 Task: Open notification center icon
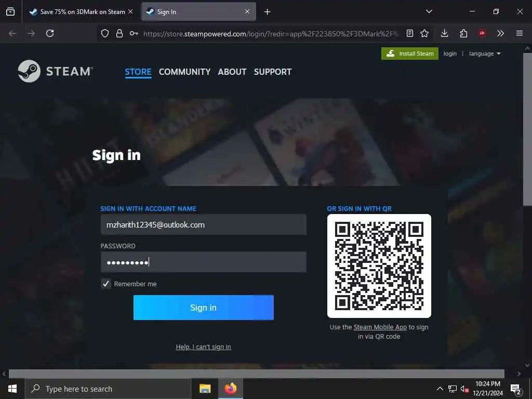pyautogui.click(x=516, y=389)
